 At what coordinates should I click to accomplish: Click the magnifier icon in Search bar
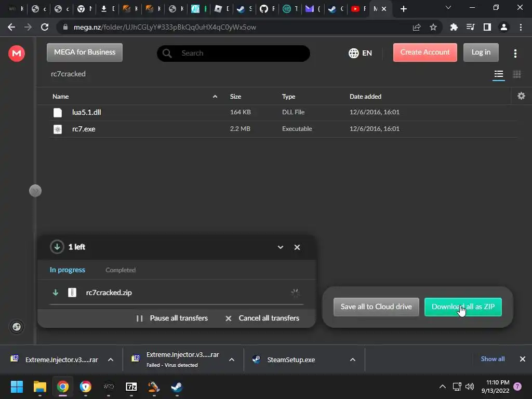[167, 54]
